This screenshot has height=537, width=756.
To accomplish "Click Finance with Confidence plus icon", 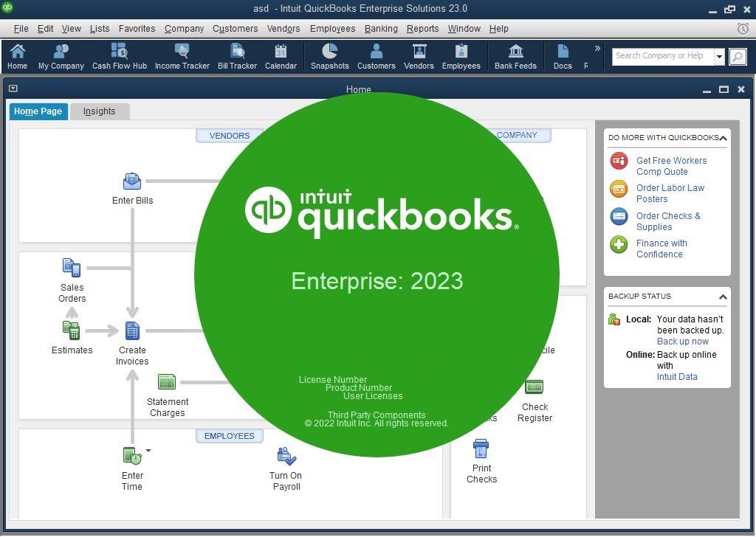I will (619, 244).
